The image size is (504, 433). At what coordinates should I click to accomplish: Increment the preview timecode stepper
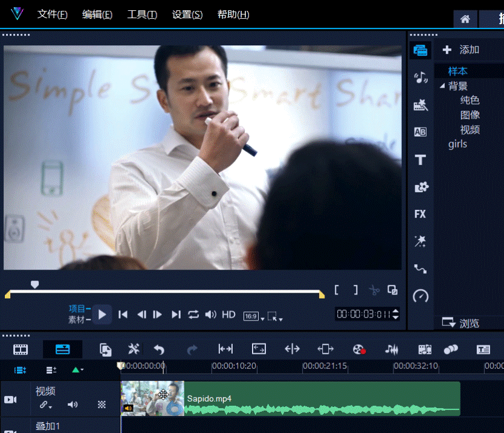396,311
